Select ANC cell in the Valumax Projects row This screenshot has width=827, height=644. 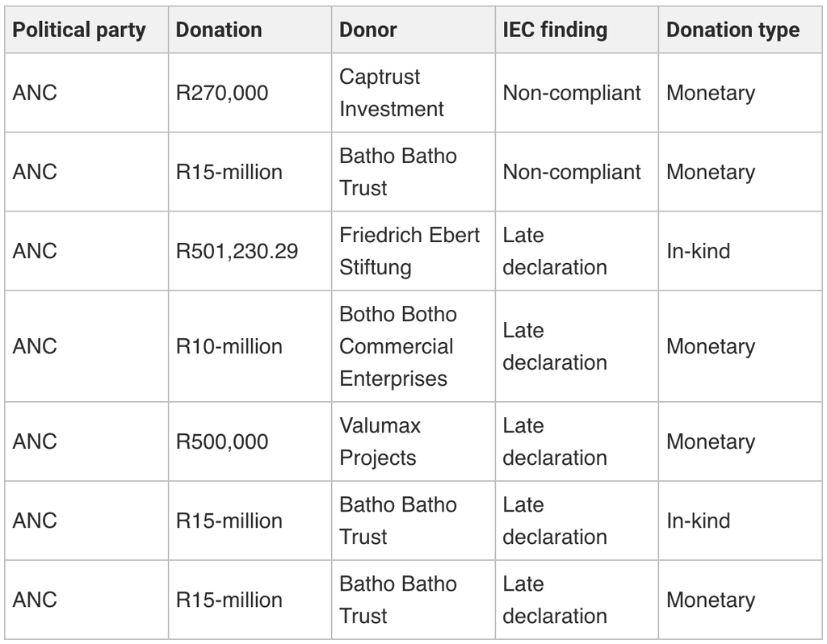point(86,441)
